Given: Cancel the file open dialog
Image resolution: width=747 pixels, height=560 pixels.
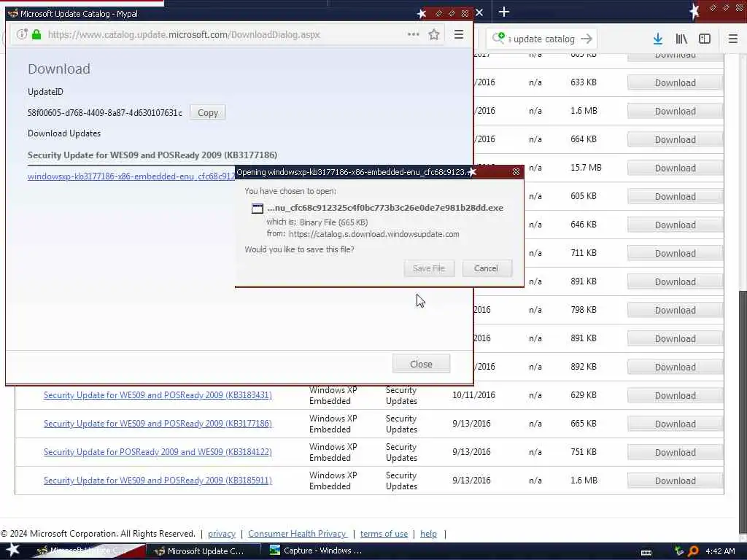Looking at the screenshot, I should 486,268.
